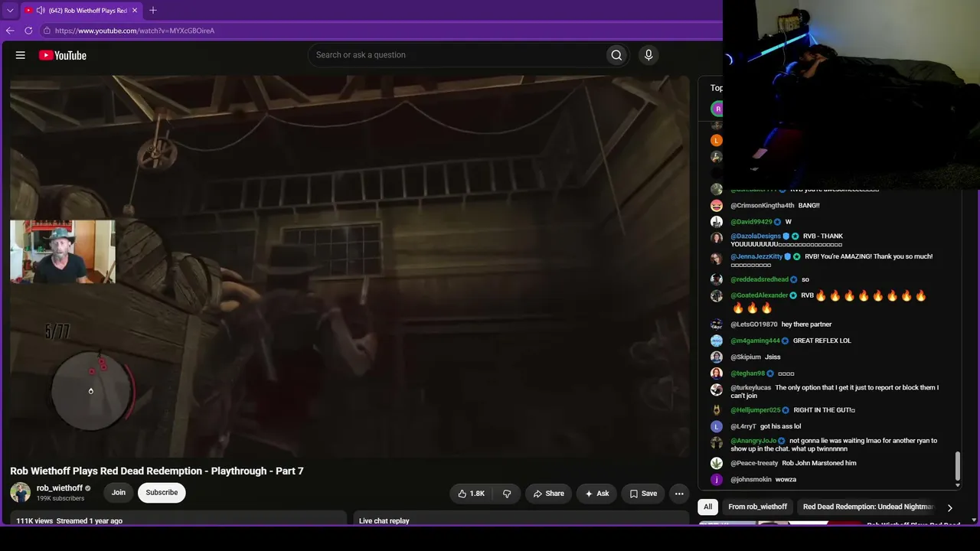980x551 pixels.
Task: Click @GoatedAlexander username in chat
Action: pos(759,295)
